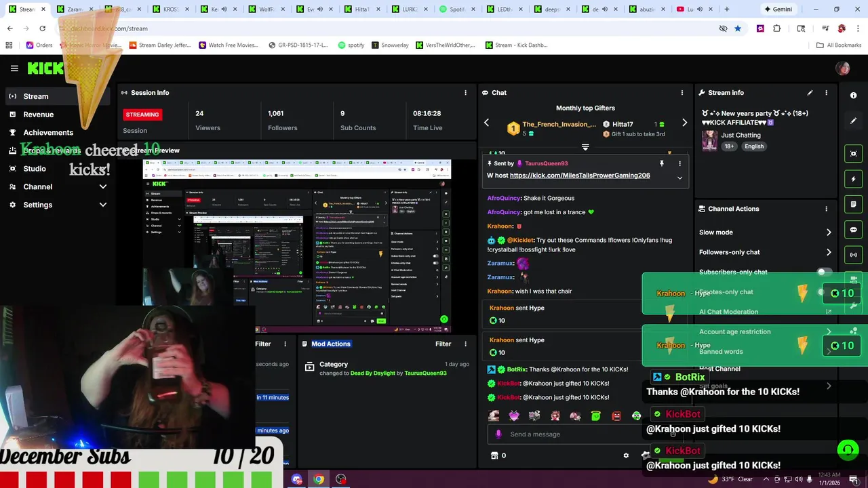Expand the pinned message chevron
This screenshot has height=488, width=868.
point(679,178)
